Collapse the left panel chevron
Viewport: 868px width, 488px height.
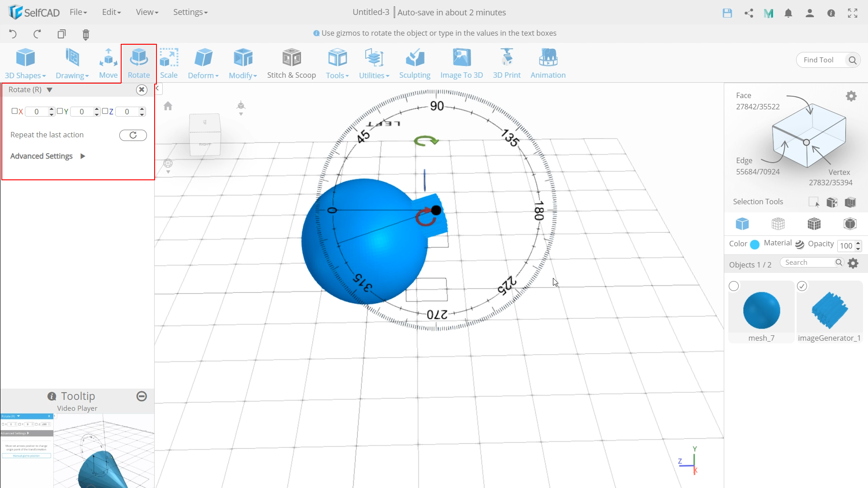point(157,89)
